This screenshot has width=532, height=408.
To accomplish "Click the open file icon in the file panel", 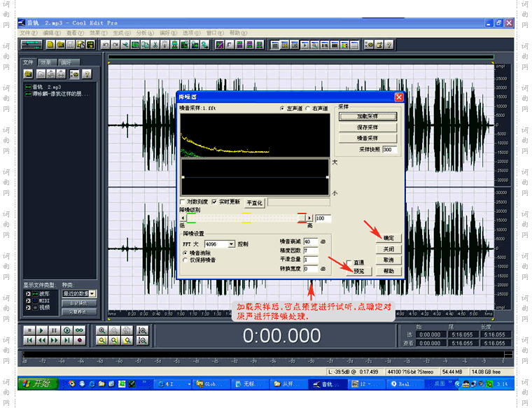I will pos(29,74).
